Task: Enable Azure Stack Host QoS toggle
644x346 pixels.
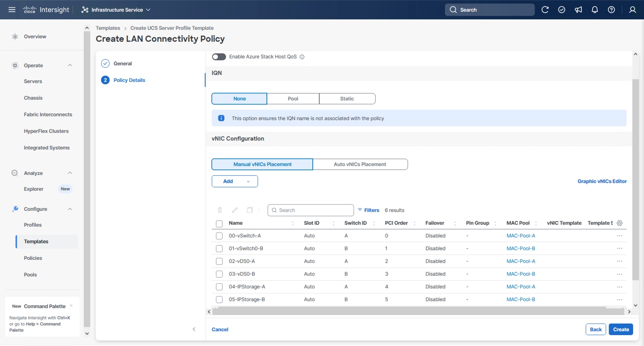Action: pos(219,57)
